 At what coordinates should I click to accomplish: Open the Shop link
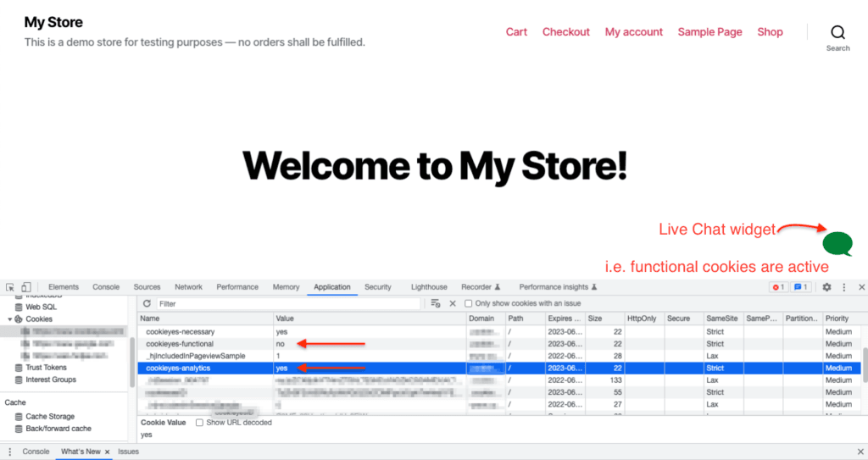pyautogui.click(x=770, y=32)
